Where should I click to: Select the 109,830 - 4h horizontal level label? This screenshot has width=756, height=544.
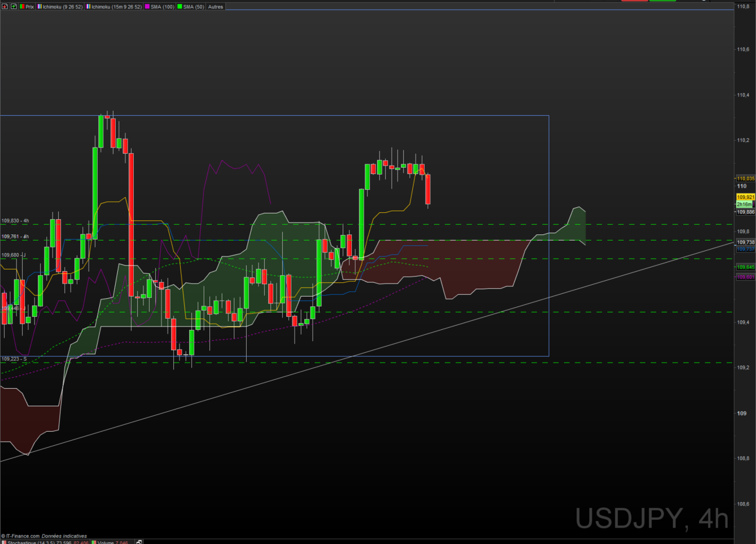point(15,221)
